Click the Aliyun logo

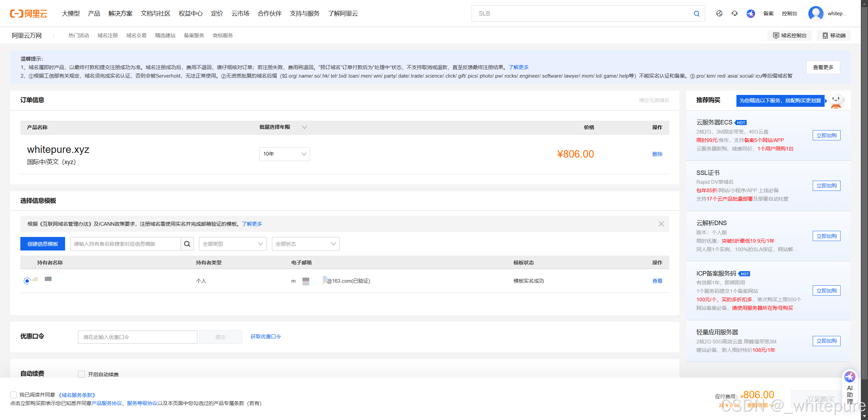[x=28, y=14]
